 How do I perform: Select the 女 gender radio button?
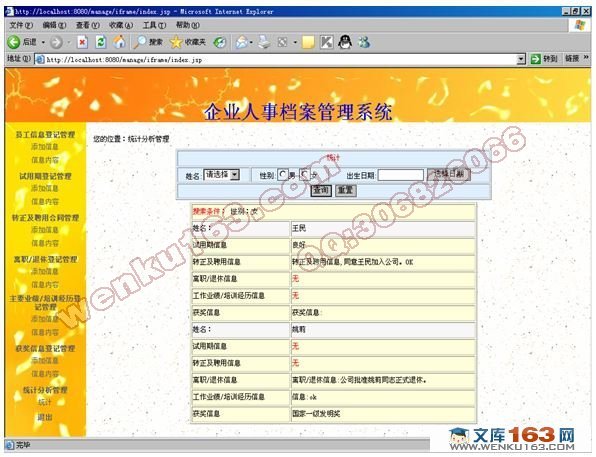click(x=304, y=175)
